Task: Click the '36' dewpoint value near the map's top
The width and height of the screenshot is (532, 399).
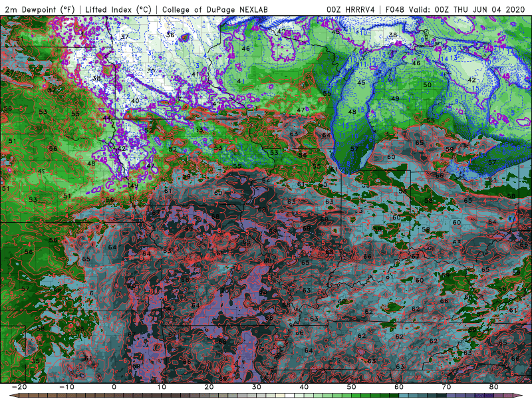Action: click(x=170, y=35)
